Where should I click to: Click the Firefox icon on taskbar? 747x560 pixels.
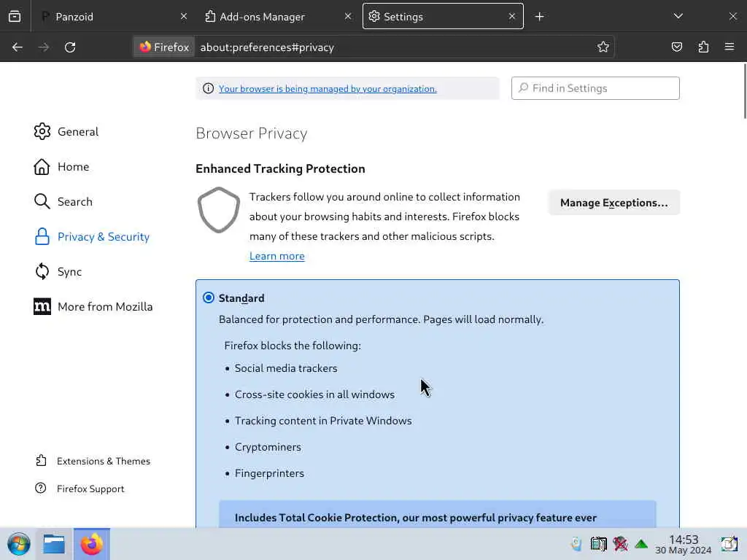(91, 544)
